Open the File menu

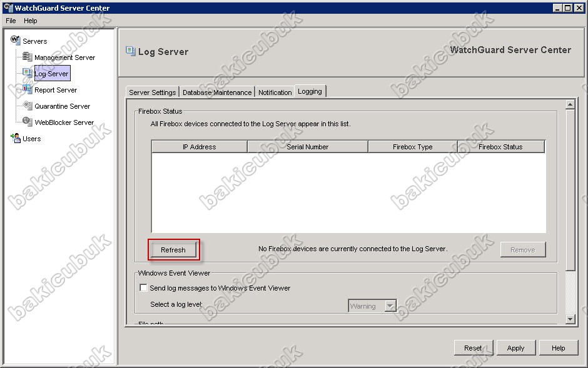pos(11,21)
